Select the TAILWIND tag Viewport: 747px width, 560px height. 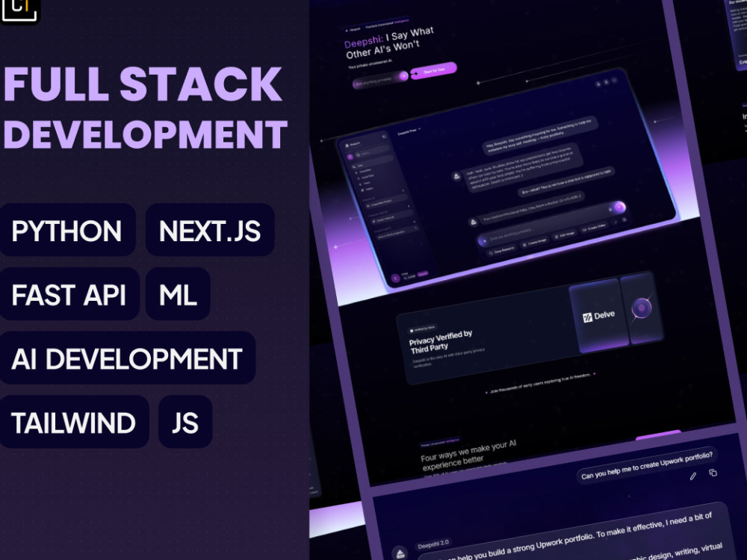coord(74,422)
